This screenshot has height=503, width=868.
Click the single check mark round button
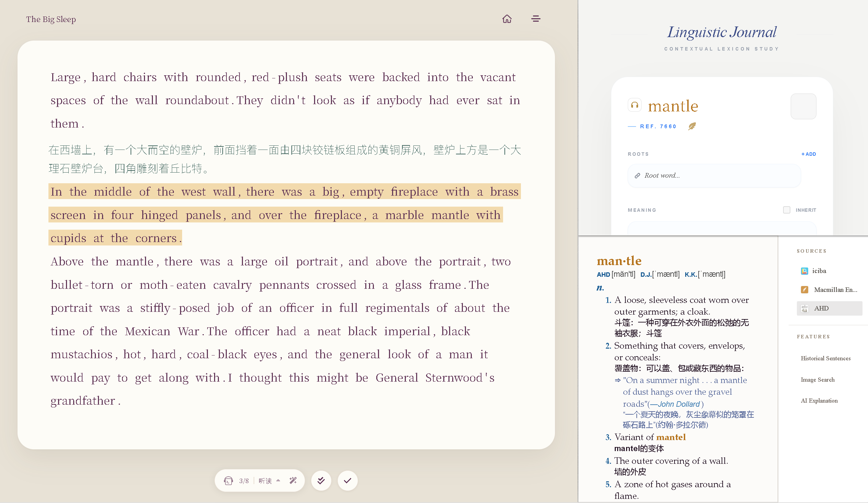pyautogui.click(x=347, y=481)
